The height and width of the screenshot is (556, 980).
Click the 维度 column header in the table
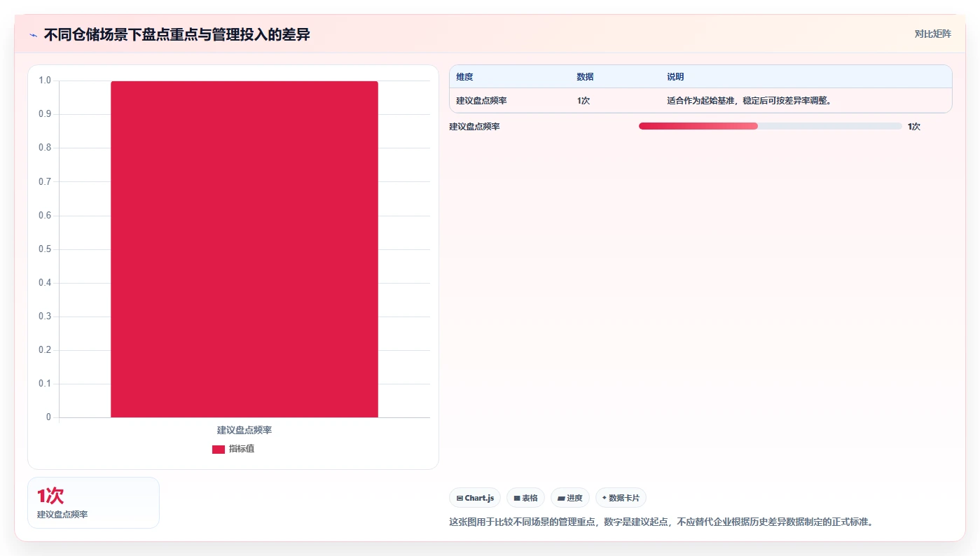point(464,77)
